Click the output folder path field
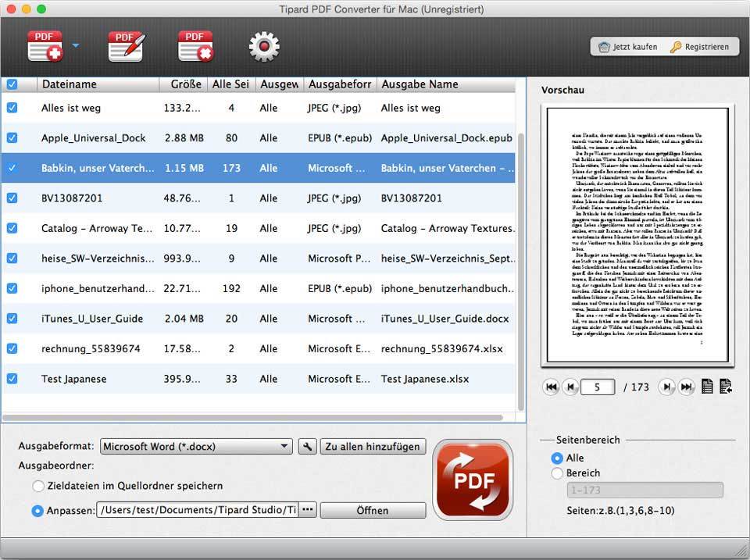The image size is (750, 560). point(198,510)
